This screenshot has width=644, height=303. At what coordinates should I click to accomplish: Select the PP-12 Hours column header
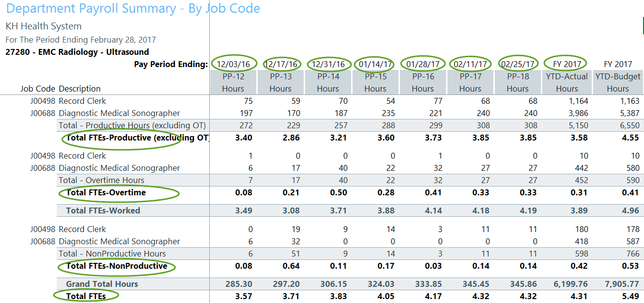[x=233, y=82]
